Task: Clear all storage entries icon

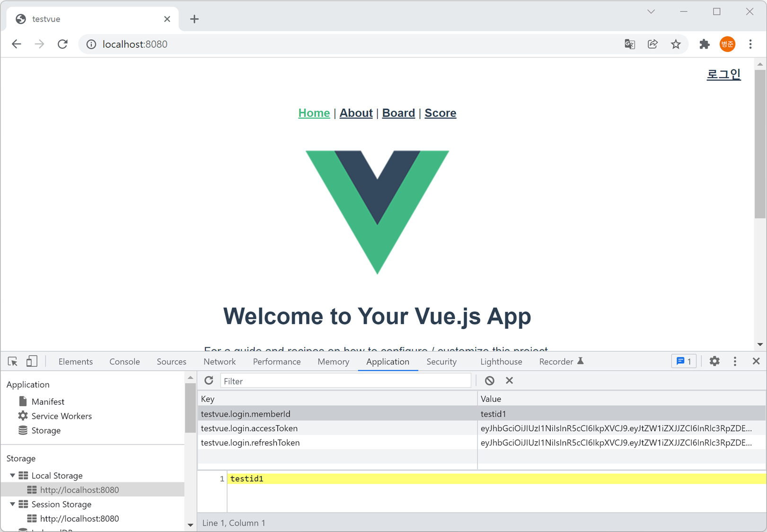Action: tap(490, 381)
